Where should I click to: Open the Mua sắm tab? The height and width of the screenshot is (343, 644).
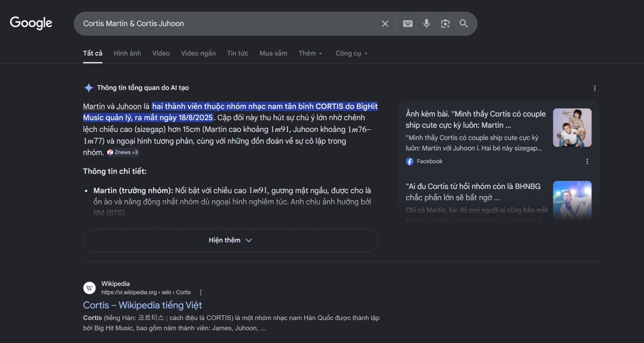[x=273, y=53]
